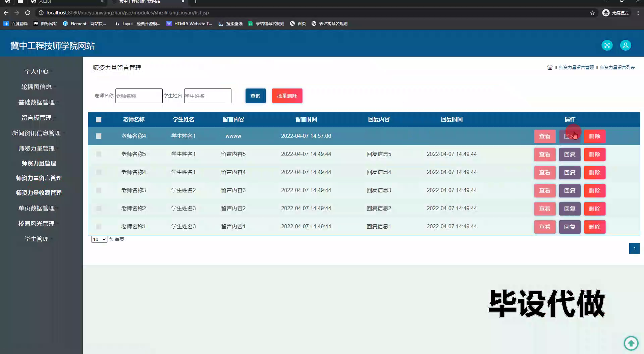Expand 学生管理 in sidebar

coord(37,239)
